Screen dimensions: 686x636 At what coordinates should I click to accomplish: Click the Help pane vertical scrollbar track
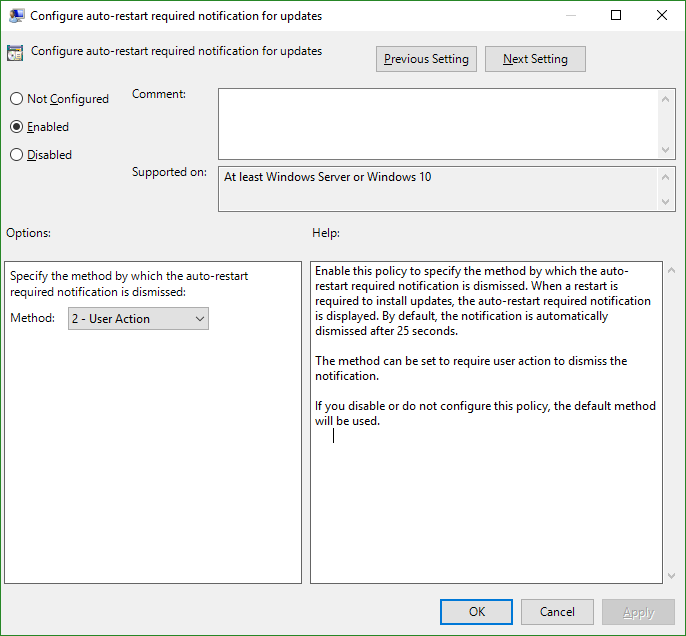(x=671, y=423)
